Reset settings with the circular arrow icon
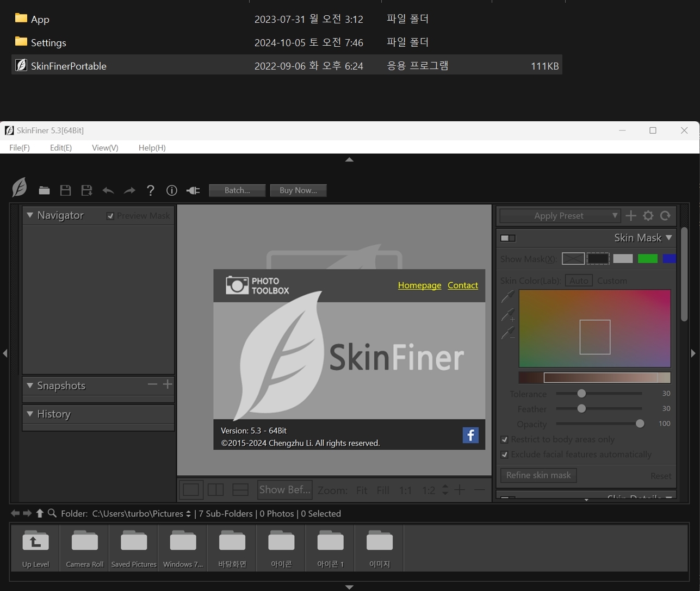 (665, 216)
